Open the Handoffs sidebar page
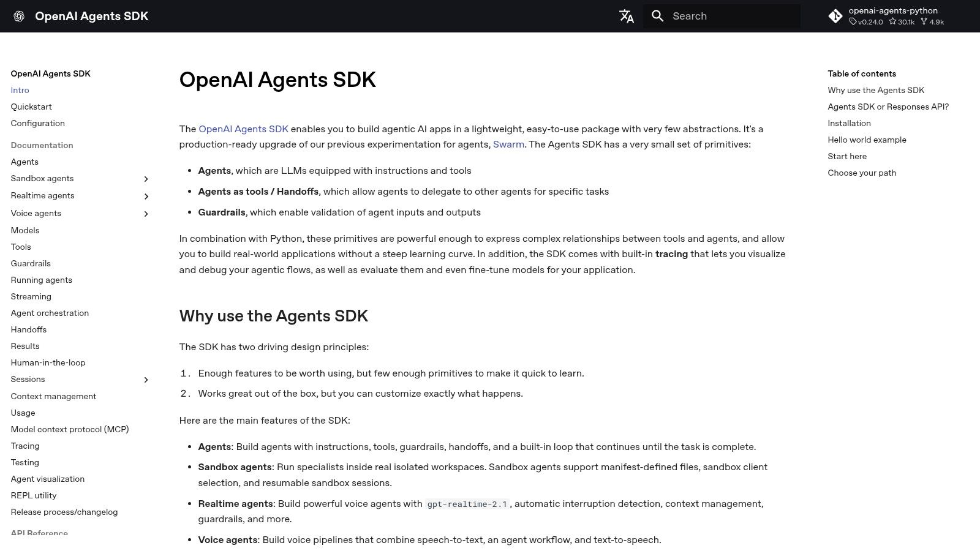 pos(29,329)
